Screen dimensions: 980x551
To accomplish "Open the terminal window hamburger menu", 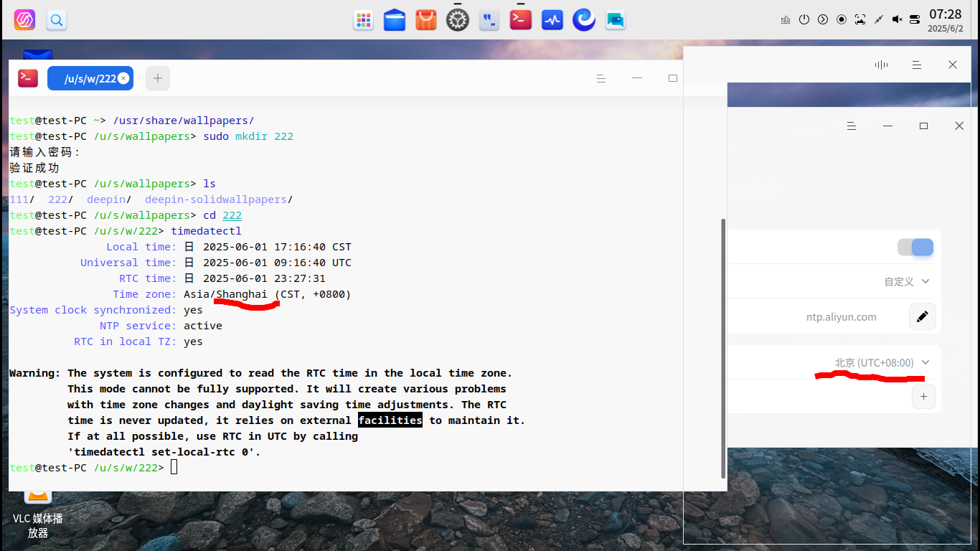I will pyautogui.click(x=601, y=78).
